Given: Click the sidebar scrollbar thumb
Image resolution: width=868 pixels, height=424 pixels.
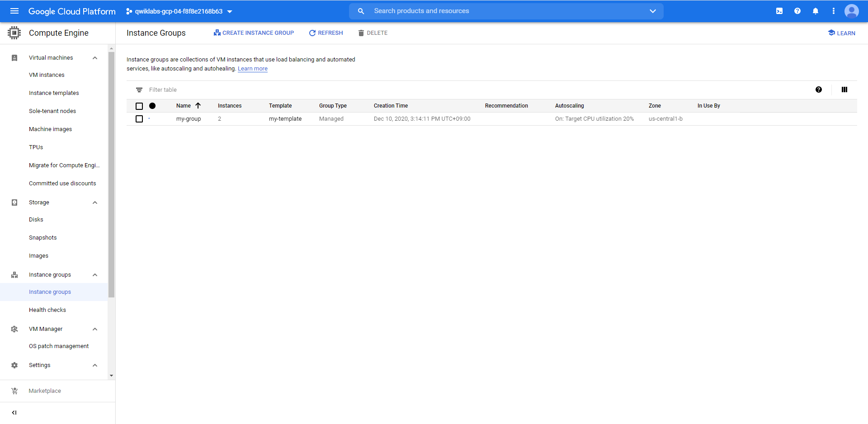Looking at the screenshot, I should click(x=112, y=174).
